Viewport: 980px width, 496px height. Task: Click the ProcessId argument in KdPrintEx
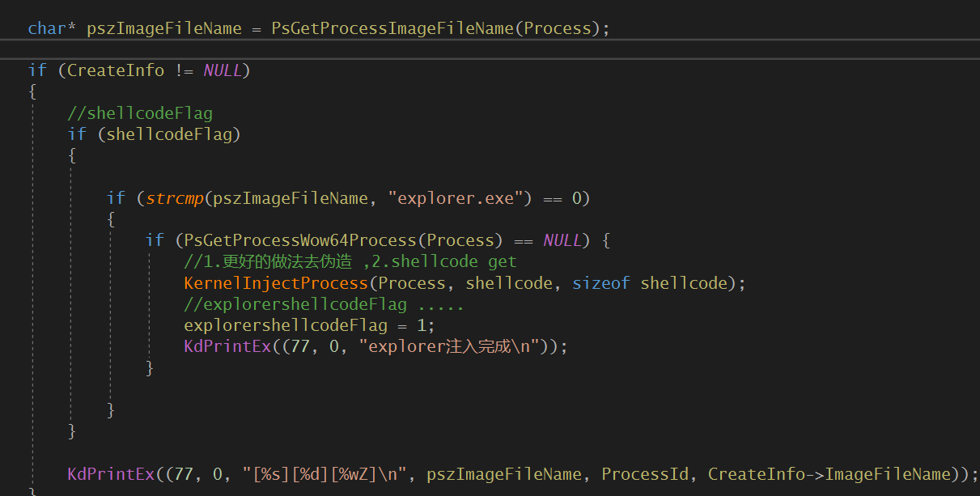645,474
